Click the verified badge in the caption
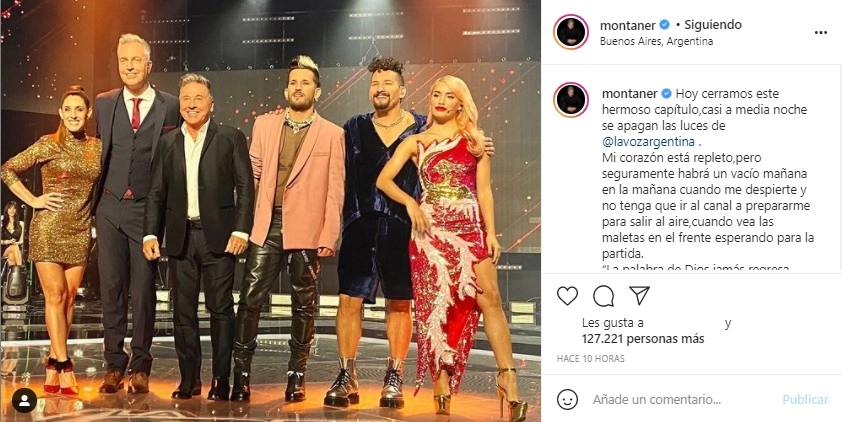842x422 pixels. click(666, 93)
